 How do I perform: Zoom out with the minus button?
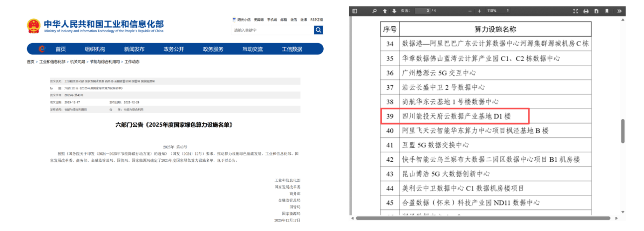470,11
